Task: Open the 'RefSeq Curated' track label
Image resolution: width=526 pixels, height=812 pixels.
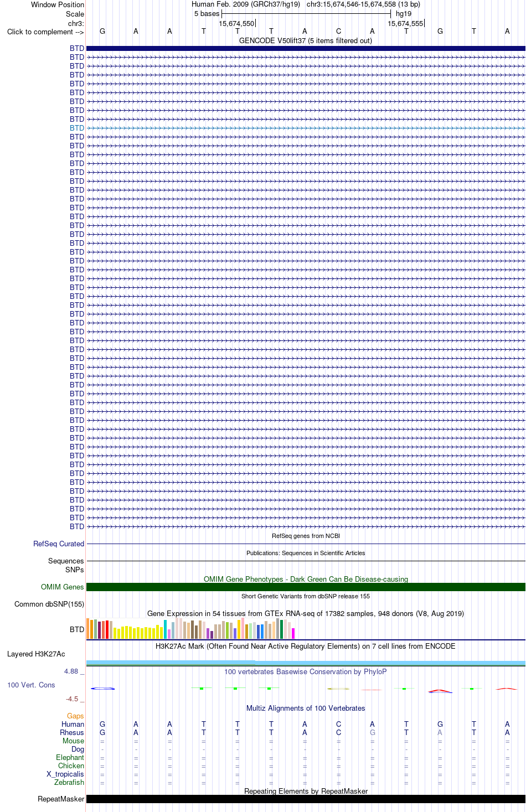Action: (59, 544)
